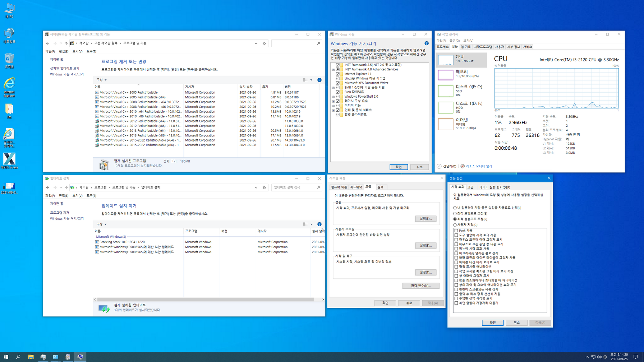644x362 pixels.
Task: Click help icon in Installed Updates toolbar
Action: pyautogui.click(x=319, y=224)
